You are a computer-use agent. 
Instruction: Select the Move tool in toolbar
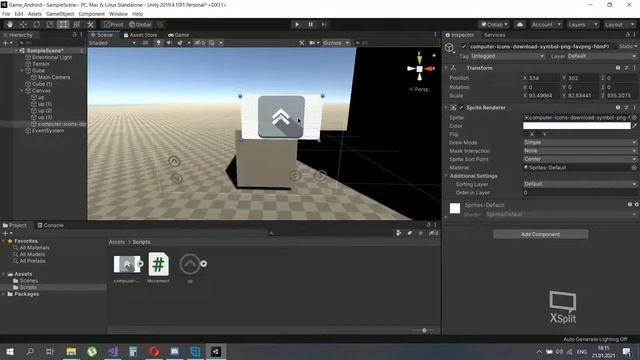pos(23,24)
